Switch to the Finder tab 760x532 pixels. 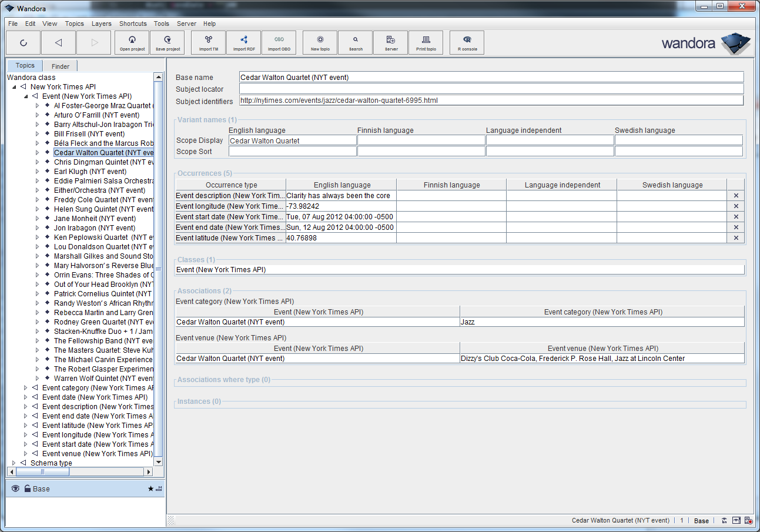coord(60,66)
